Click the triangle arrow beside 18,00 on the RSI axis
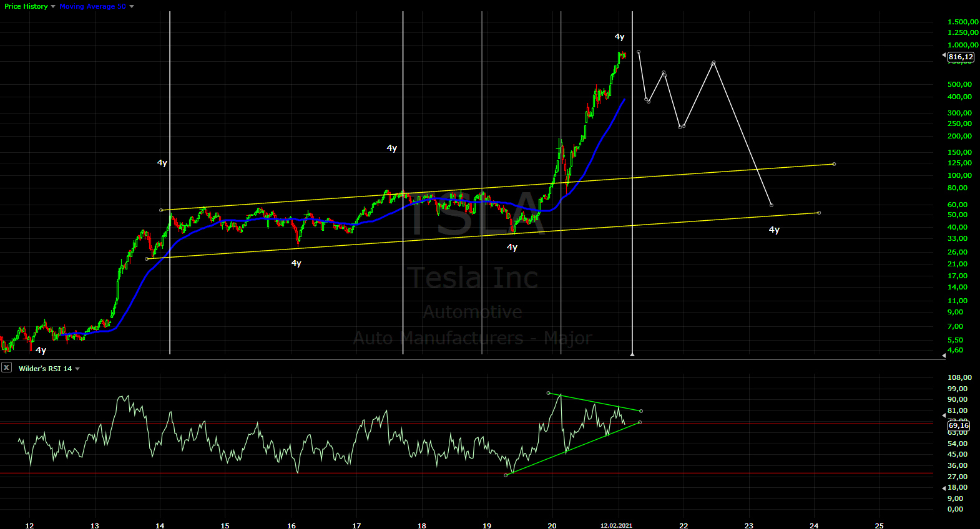This screenshot has height=529, width=980. click(944, 489)
